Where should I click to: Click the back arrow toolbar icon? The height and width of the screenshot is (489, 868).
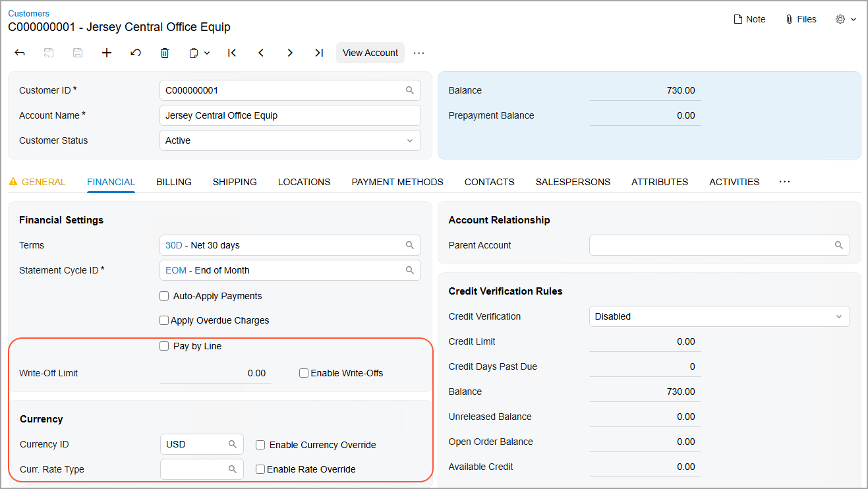pos(20,53)
